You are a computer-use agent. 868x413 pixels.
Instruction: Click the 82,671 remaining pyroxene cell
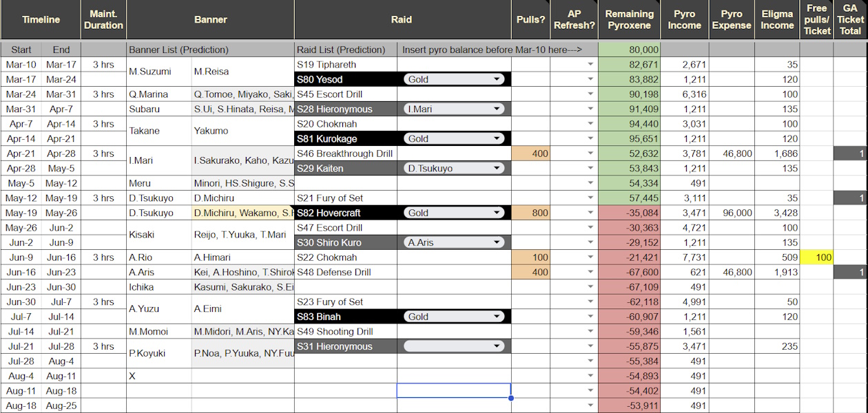pyautogui.click(x=630, y=65)
